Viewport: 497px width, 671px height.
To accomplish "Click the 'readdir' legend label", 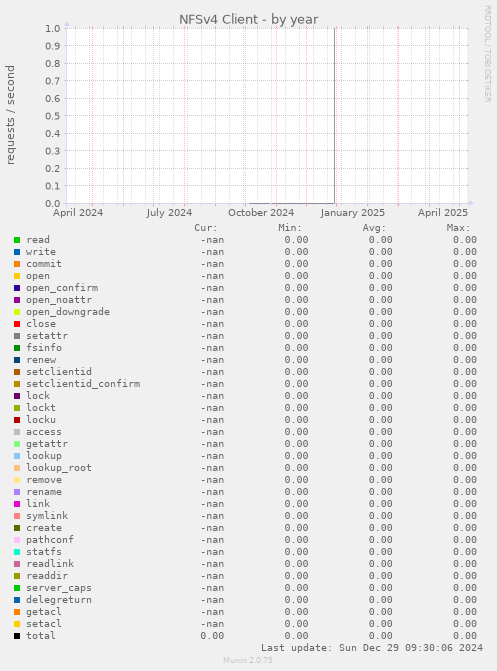I will 47,576.
